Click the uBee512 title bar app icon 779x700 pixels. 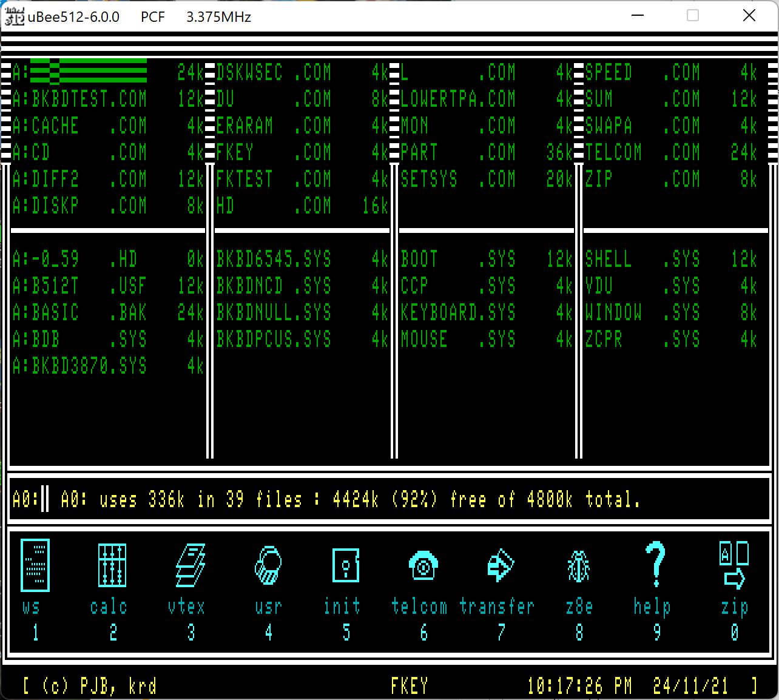click(x=14, y=16)
